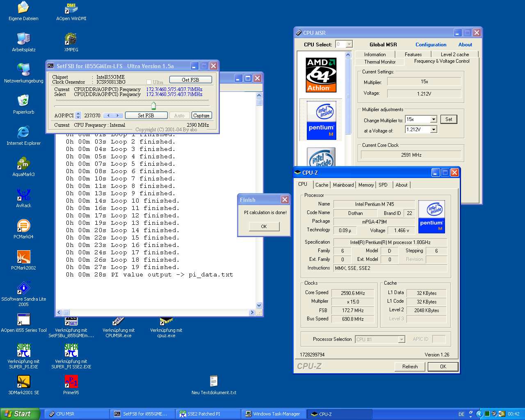The width and height of the screenshot is (525, 420).
Task: Click the OK button in CPU-Z
Action: point(443,367)
